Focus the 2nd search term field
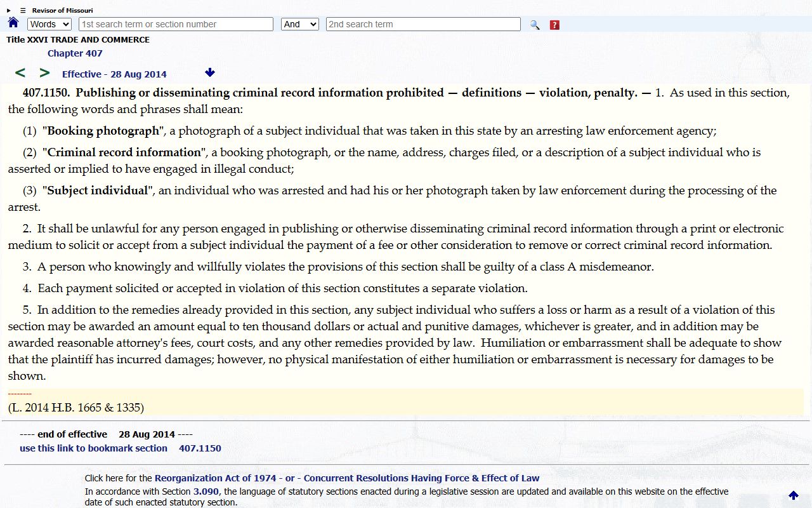 tap(423, 24)
